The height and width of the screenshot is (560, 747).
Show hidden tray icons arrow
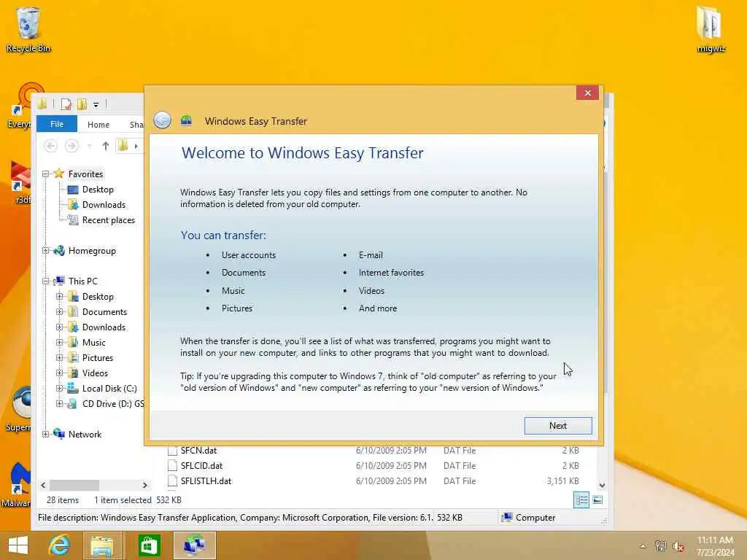pos(643,545)
